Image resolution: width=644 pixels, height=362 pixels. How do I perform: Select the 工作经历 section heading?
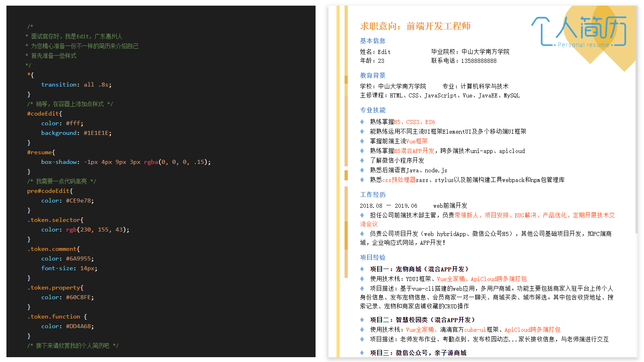pos(373,194)
